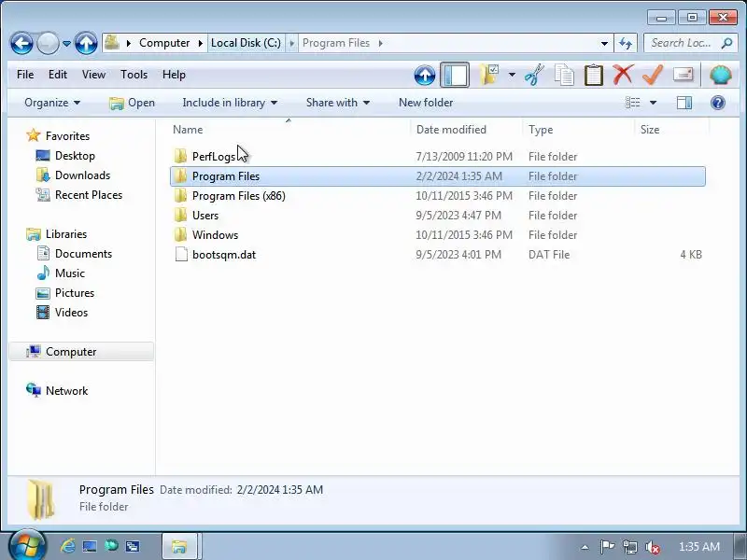The width and height of the screenshot is (747, 560).
Task: Open the Documents library
Action: 83,254
